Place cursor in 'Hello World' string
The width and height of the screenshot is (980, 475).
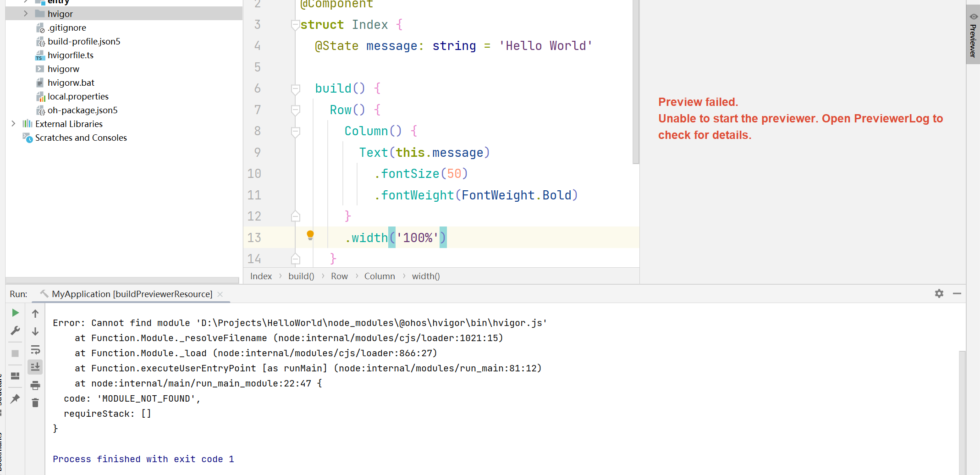[x=545, y=46]
